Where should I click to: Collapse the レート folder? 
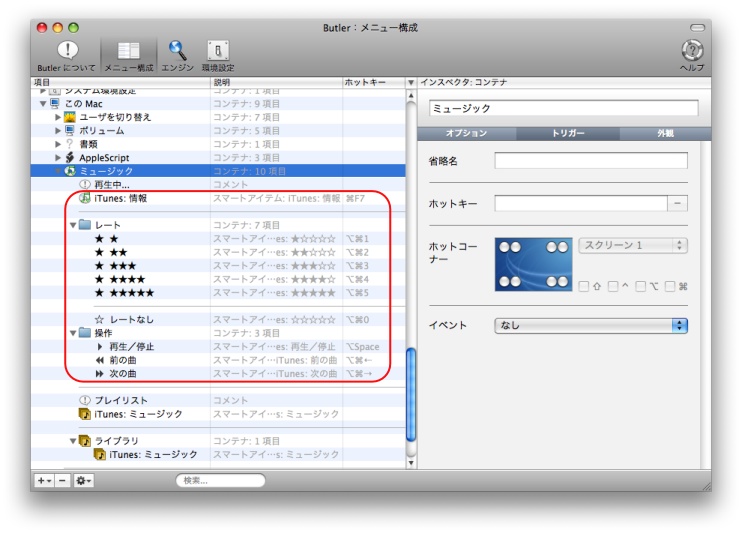[73, 225]
